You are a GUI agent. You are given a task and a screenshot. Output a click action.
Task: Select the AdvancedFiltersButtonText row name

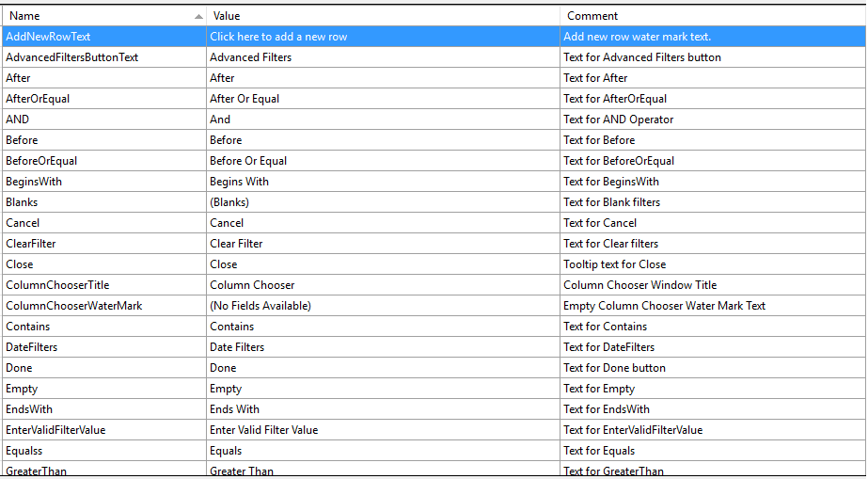[72, 57]
